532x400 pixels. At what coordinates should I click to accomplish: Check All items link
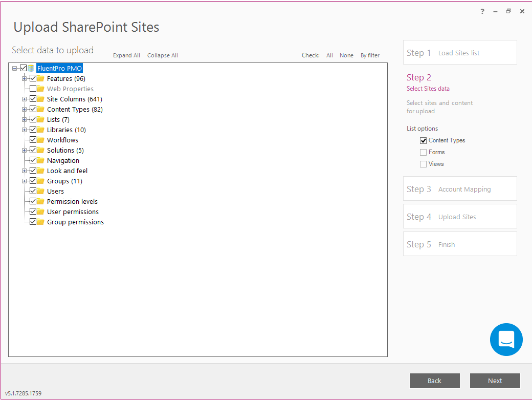(x=329, y=55)
